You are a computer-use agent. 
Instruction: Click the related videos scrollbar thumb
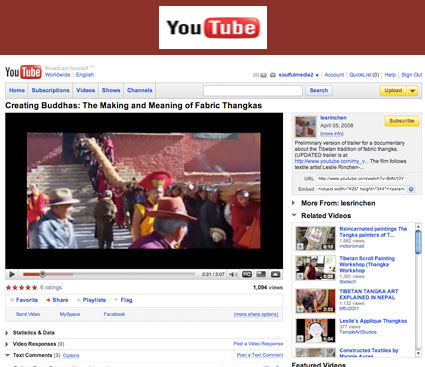point(418,242)
